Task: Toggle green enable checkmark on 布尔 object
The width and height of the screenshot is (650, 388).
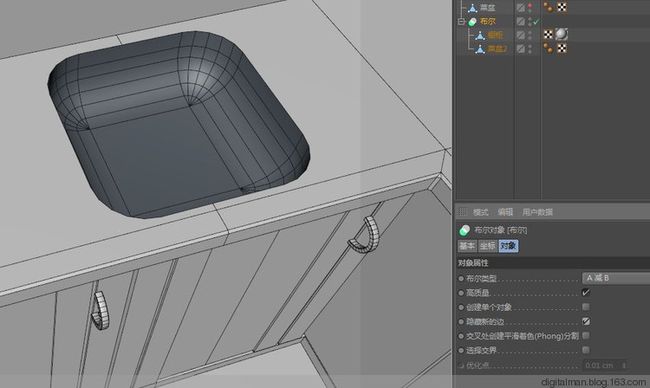Action: [536, 22]
